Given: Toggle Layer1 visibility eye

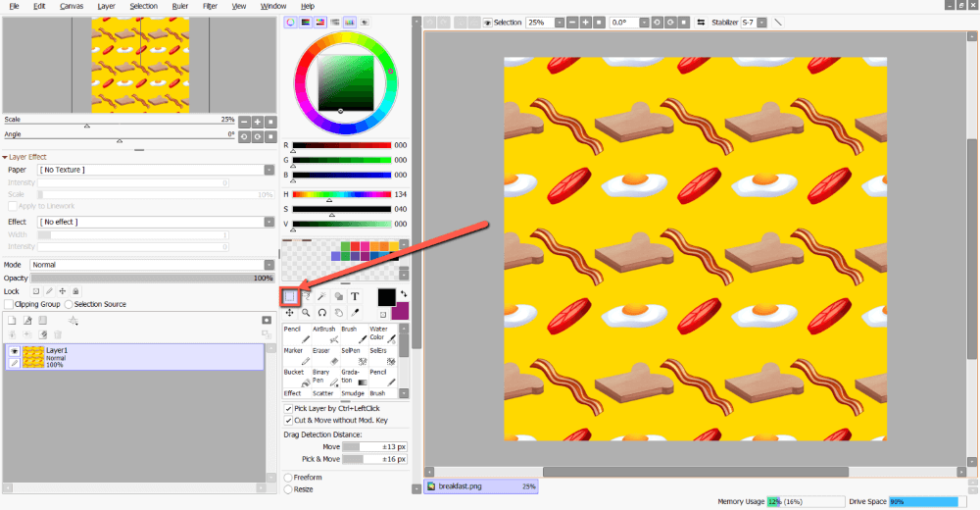Looking at the screenshot, I should click(14, 351).
